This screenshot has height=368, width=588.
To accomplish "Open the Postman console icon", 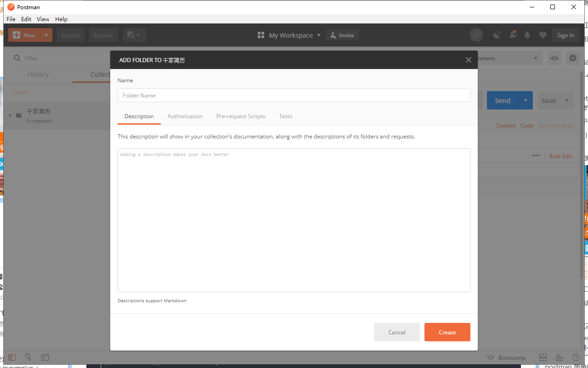I will pos(45,357).
